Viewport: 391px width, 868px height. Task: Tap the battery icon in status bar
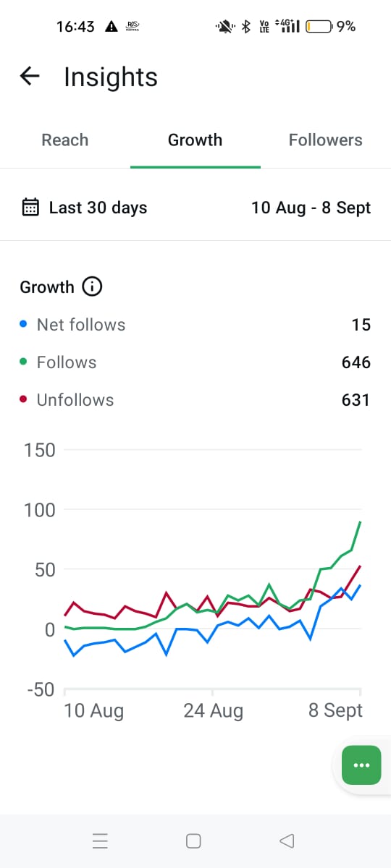pyautogui.click(x=319, y=27)
